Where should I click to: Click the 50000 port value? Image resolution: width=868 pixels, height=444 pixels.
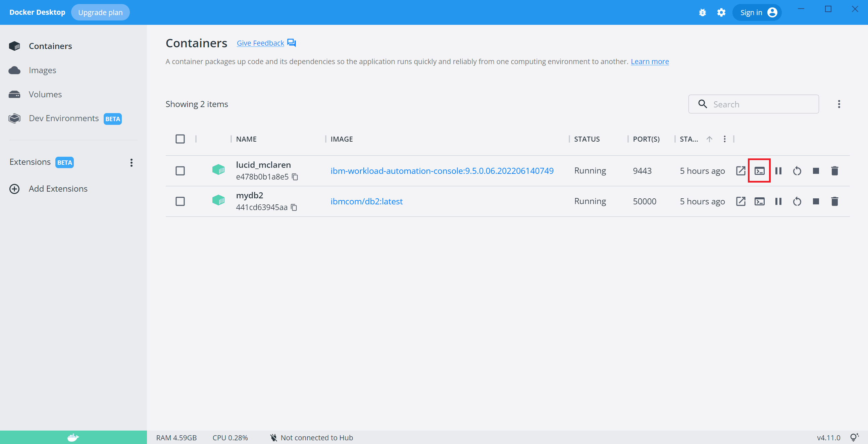[x=645, y=201]
